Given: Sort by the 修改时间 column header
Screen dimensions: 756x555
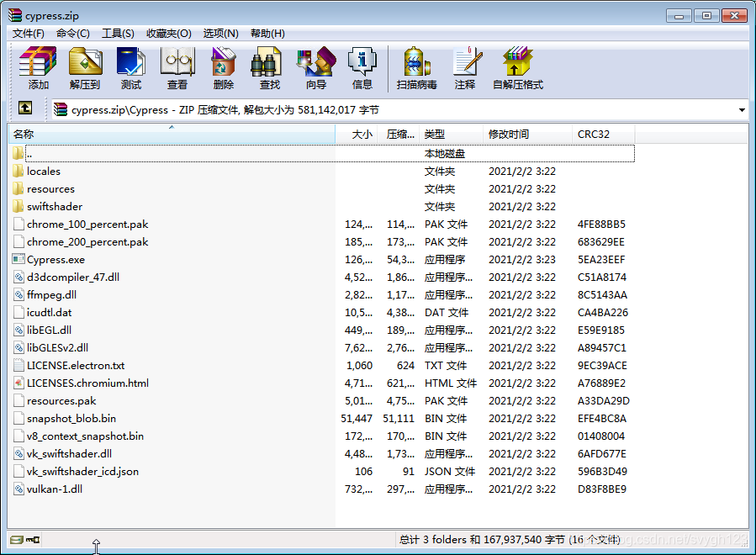Looking at the screenshot, I should pyautogui.click(x=527, y=134).
